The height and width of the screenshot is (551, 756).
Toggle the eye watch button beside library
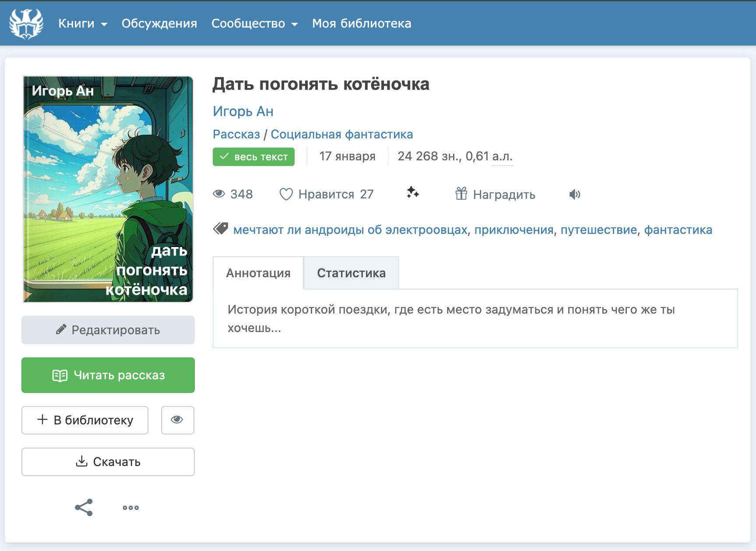tap(177, 420)
